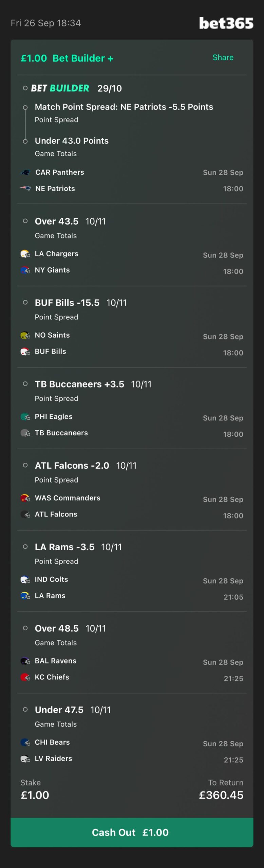Cash Out the bet for £1.00
Viewport: 264px width, 868px height.
pos(132,832)
